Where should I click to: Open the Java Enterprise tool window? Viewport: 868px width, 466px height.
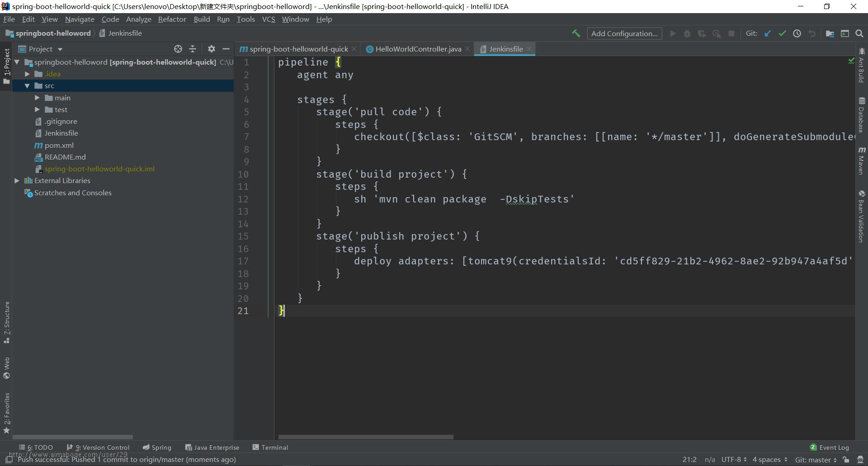pyautogui.click(x=212, y=447)
